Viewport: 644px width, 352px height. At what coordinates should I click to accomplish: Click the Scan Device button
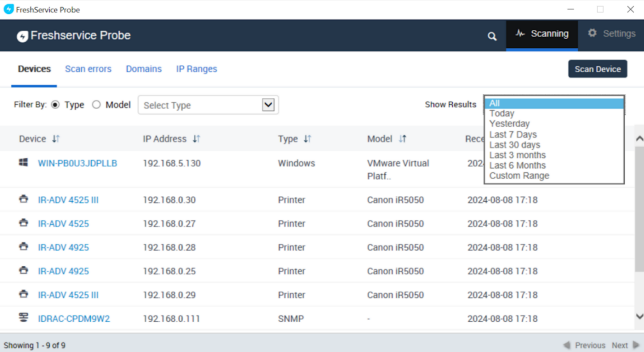point(597,69)
